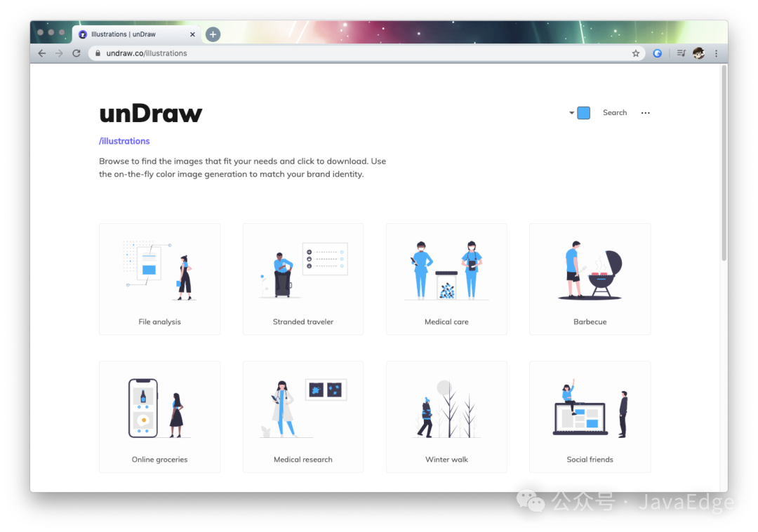Click the 'Winter walk' caption text
758x532 pixels.
[446, 460]
